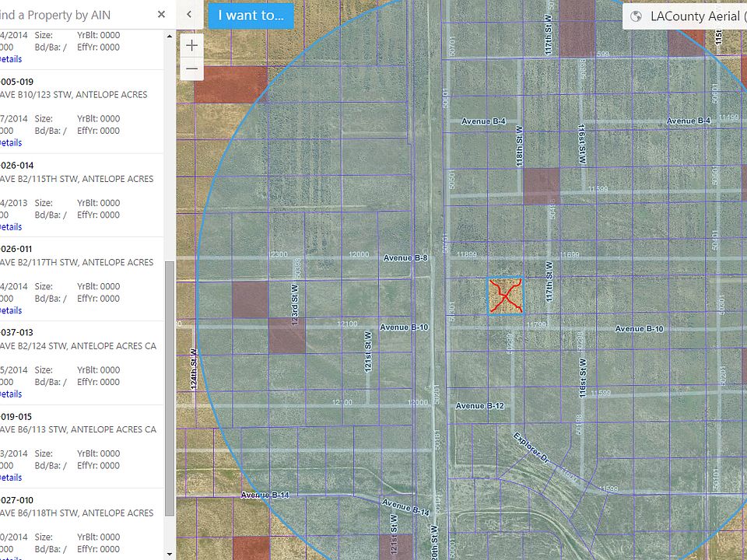Open the Details link for parcel 005-019
Viewport: 747px width, 560px height.
tap(10, 143)
